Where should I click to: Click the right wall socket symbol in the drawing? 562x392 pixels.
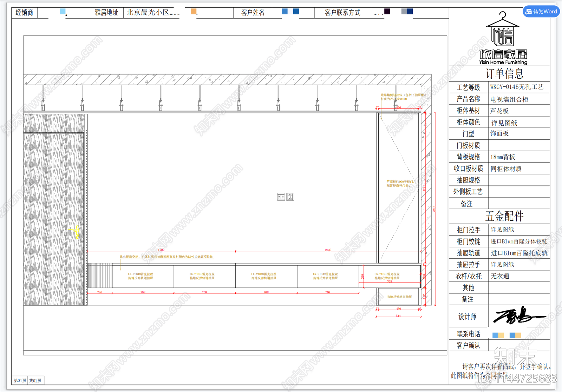tap(290, 197)
